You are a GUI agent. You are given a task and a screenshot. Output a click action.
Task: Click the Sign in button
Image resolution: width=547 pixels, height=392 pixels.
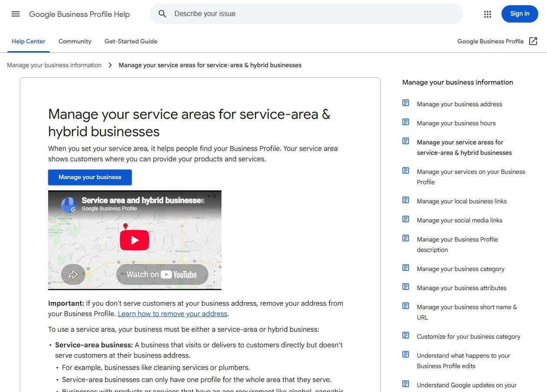(x=520, y=14)
